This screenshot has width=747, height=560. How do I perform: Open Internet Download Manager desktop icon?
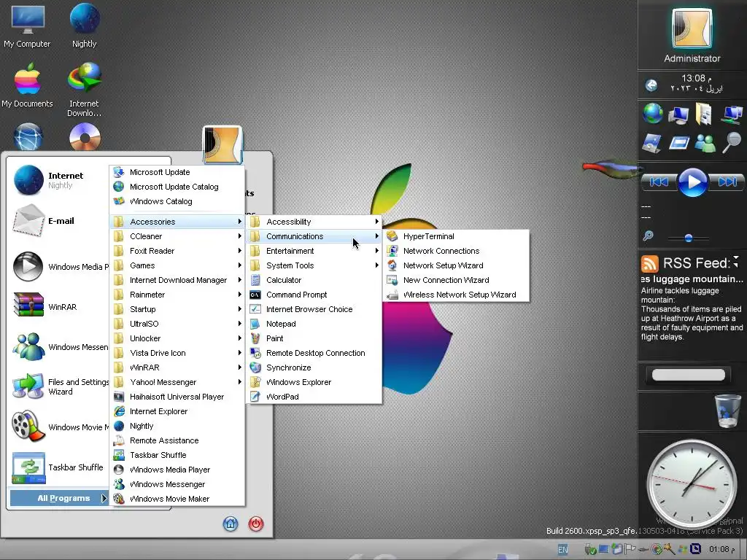click(x=85, y=90)
